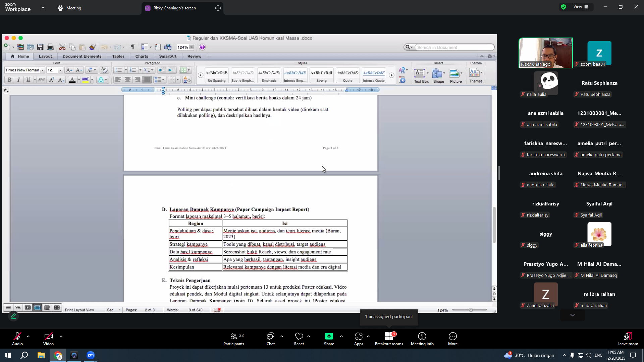Open the font size dropdown
This screenshot has height=362, width=644.
click(x=60, y=70)
